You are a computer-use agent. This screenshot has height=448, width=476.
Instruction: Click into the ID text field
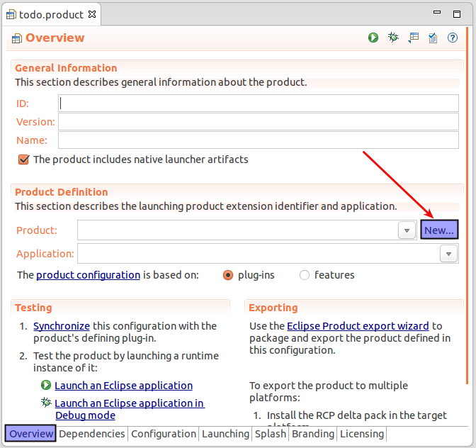pos(259,103)
